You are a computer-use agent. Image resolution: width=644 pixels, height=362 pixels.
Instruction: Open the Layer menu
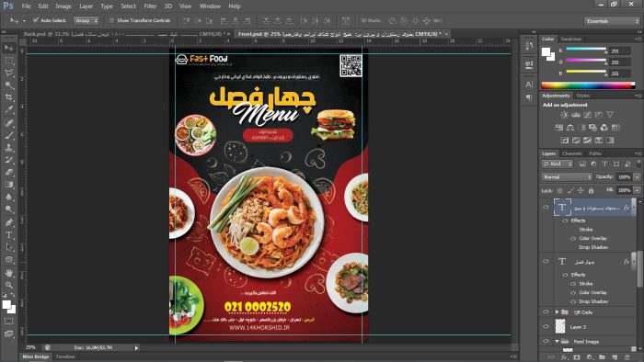click(x=86, y=6)
